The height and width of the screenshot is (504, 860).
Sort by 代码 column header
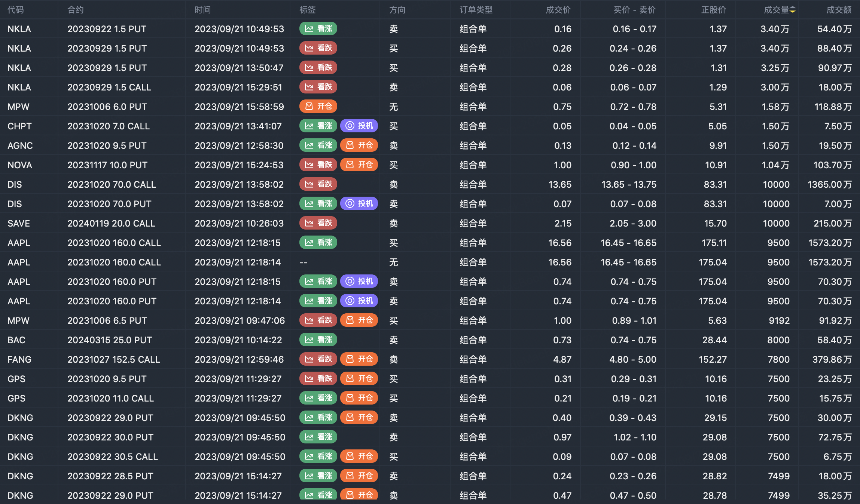16,10
